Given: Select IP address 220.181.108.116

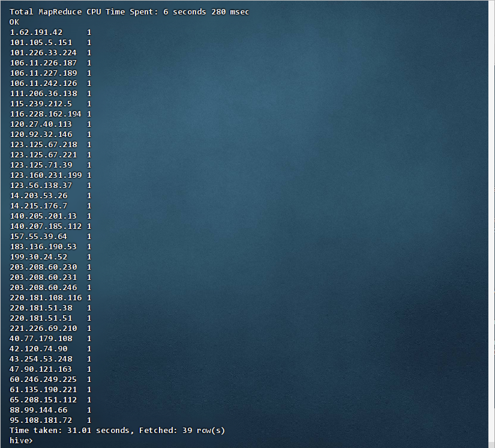Looking at the screenshot, I should (x=46, y=298).
